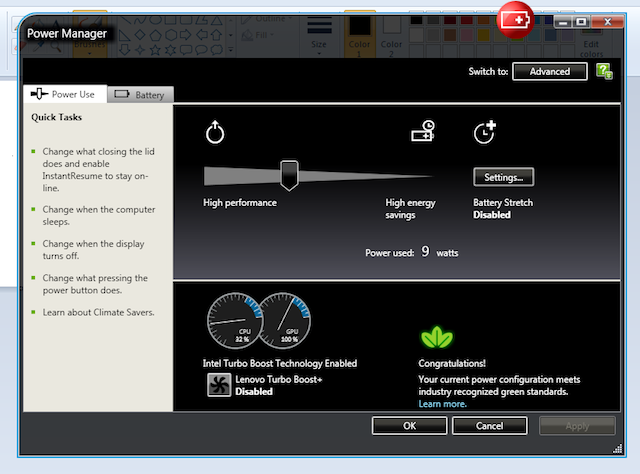Click the 'Quick Tasks' heading
This screenshot has width=640, height=474.
(56, 117)
